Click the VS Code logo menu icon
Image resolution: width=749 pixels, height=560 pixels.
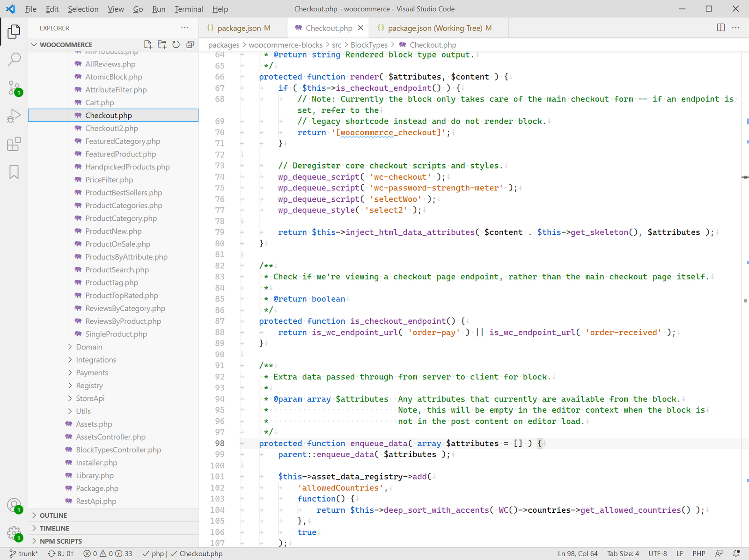(10, 9)
